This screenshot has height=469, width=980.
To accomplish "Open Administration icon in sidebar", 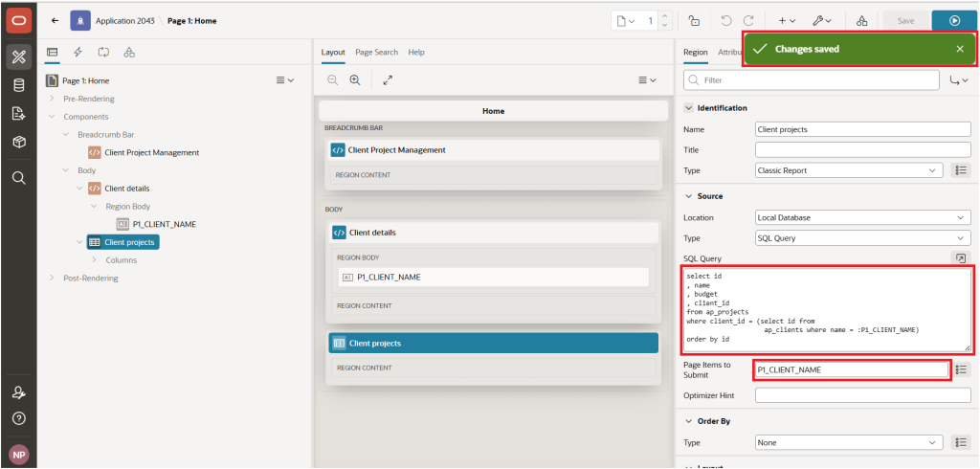I will [x=19, y=392].
